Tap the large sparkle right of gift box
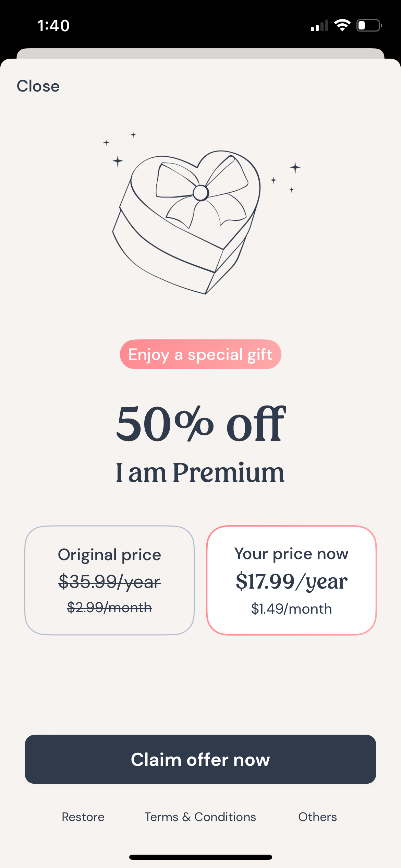 tap(295, 168)
